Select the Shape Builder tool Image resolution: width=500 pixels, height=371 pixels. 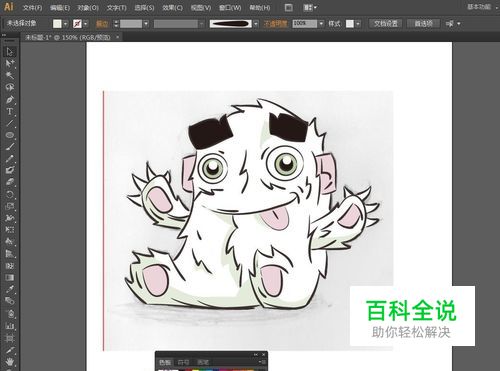[x=9, y=242]
